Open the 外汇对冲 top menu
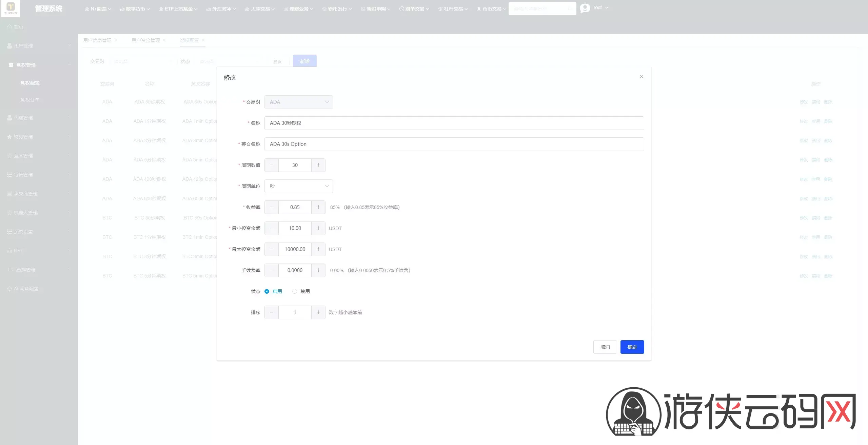868x445 pixels. point(221,9)
